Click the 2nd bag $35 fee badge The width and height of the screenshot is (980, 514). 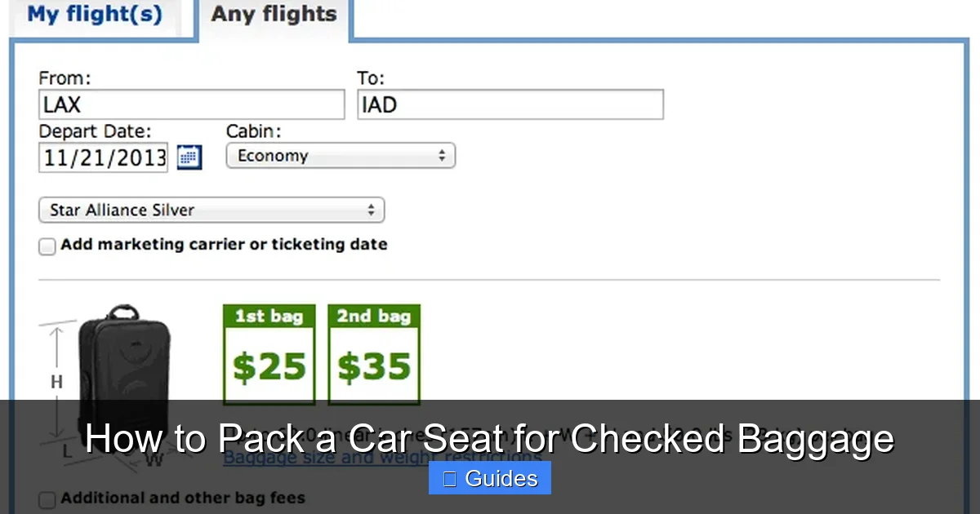pyautogui.click(x=373, y=354)
